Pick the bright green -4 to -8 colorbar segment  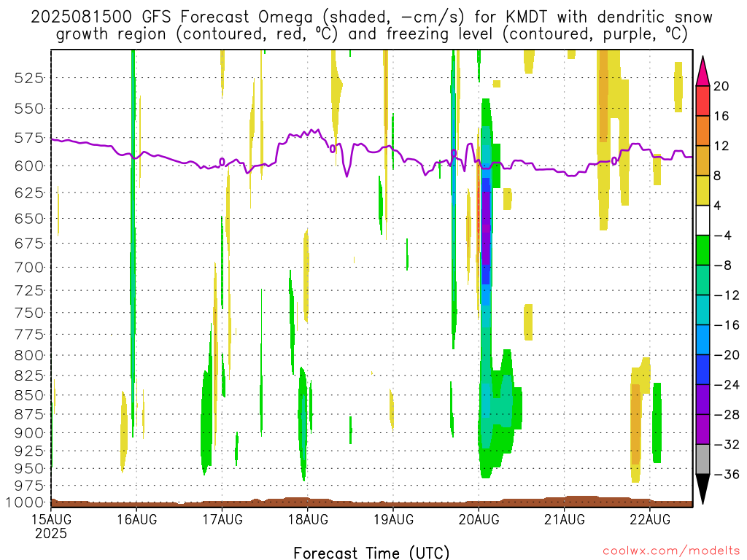[x=703, y=251]
